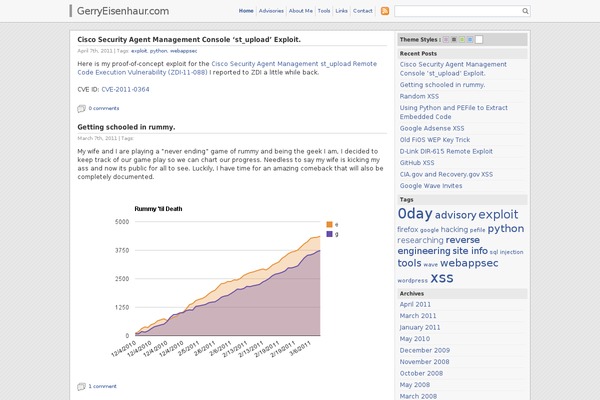Screen dimensions: 600x400
Task: Click the 'webappsec' tag under Cisco post
Action: [x=184, y=51]
